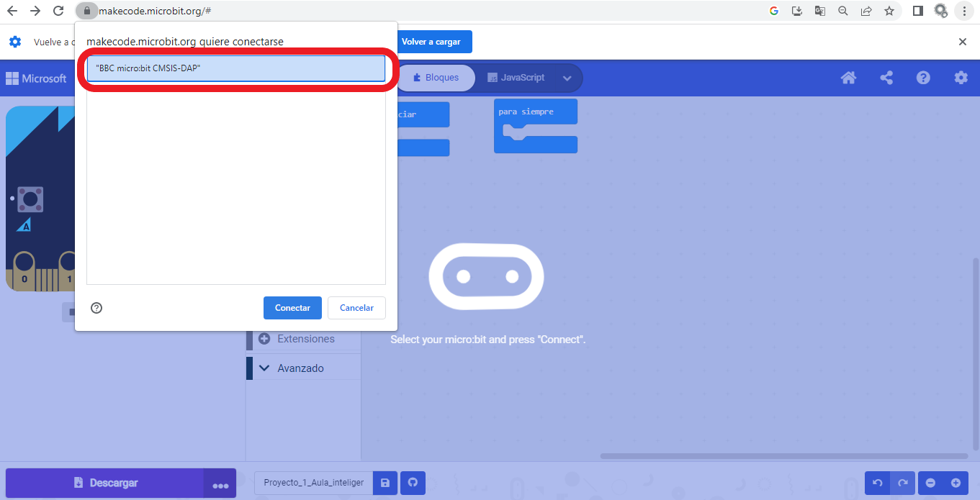Select the BBC micro:bit CMSIS-DAP device
Image resolution: width=980 pixels, height=500 pixels.
235,68
